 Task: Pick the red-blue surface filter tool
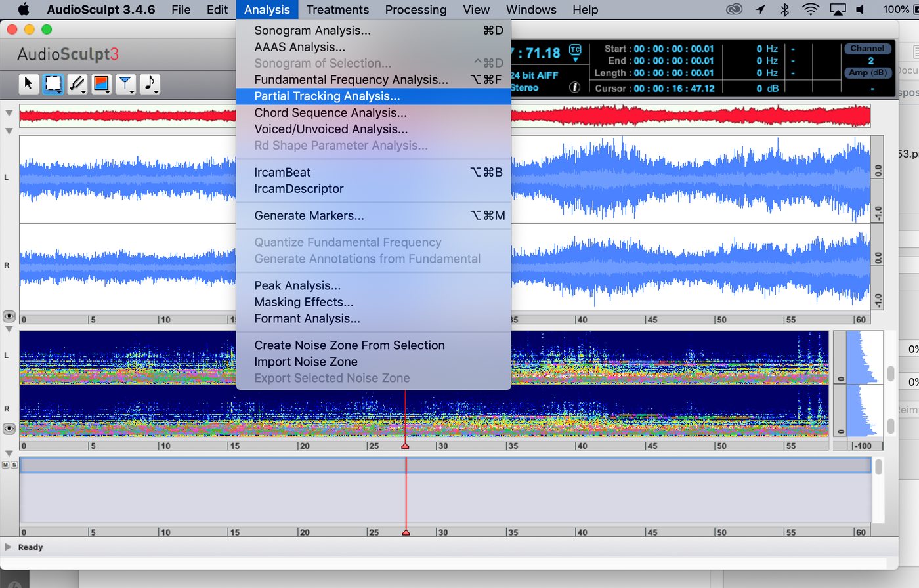pyautogui.click(x=101, y=83)
